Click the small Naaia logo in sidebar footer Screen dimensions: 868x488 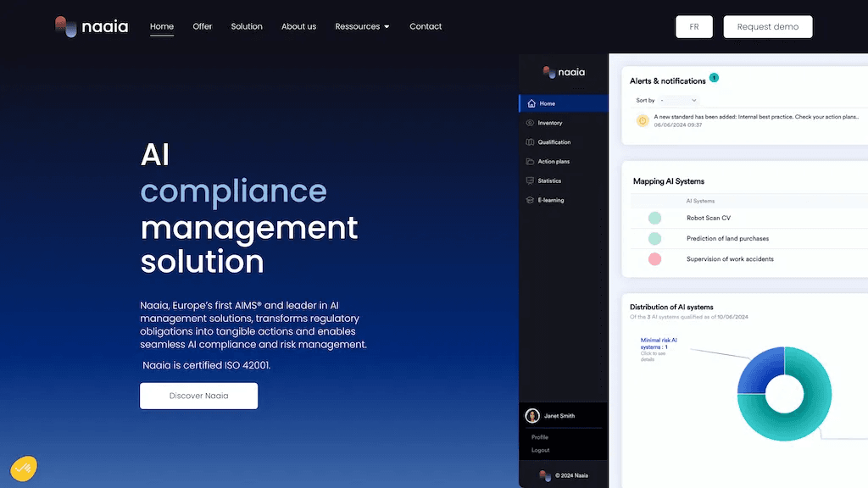click(545, 475)
